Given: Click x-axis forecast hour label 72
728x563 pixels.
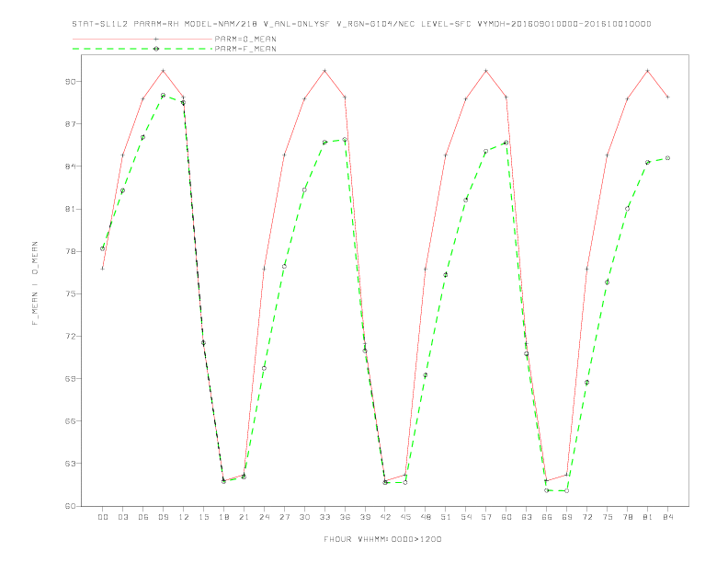Looking at the screenshot, I should point(587,517).
